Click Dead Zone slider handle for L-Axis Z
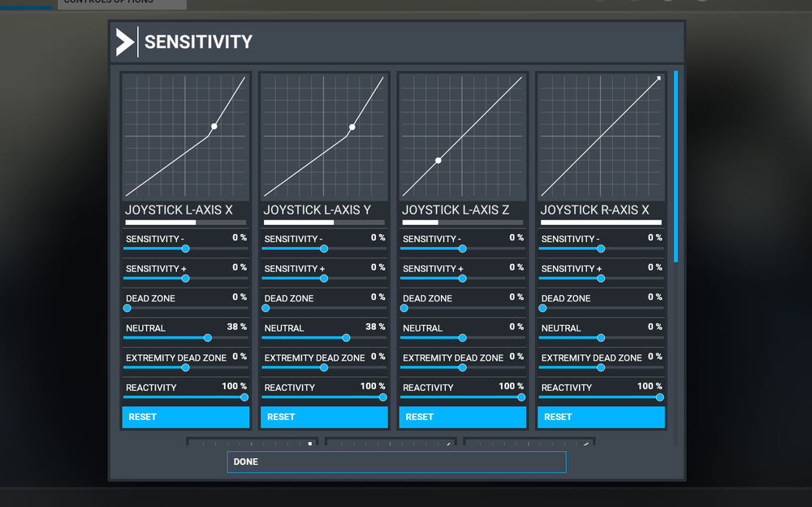The height and width of the screenshot is (507, 812). pos(404,308)
